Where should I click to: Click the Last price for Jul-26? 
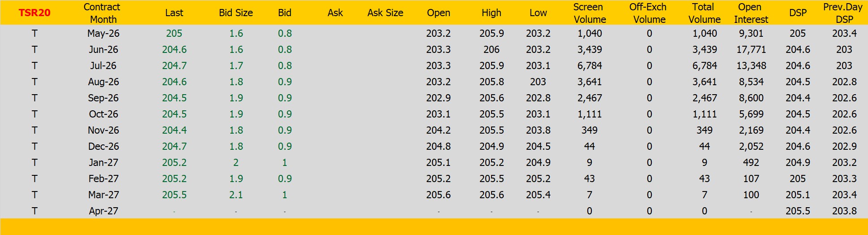point(174,66)
